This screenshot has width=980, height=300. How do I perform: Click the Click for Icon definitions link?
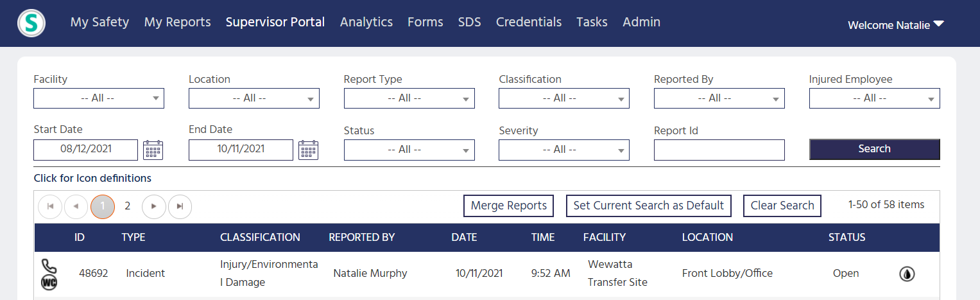pyautogui.click(x=92, y=178)
